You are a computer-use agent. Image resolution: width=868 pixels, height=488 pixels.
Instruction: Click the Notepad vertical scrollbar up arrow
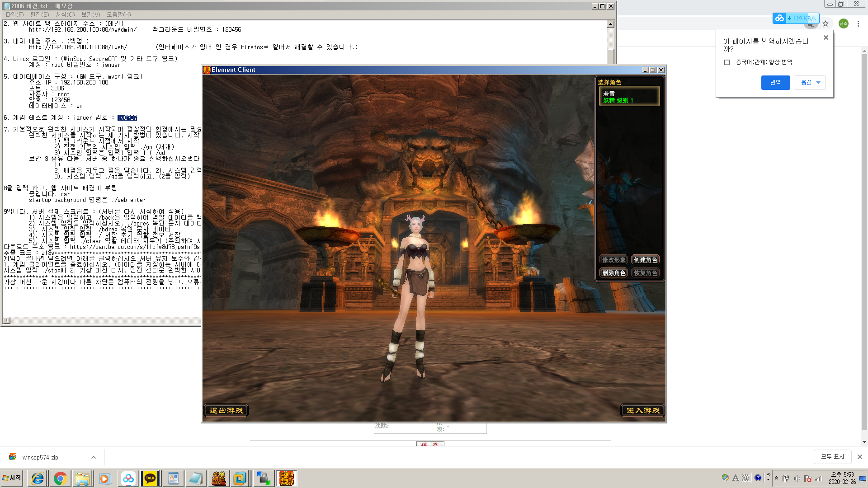click(x=611, y=24)
